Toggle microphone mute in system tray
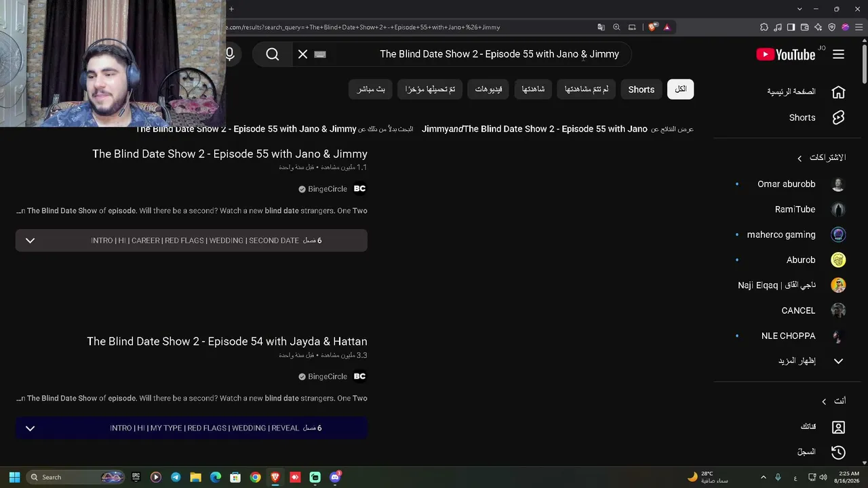868x488 pixels. pos(778,477)
